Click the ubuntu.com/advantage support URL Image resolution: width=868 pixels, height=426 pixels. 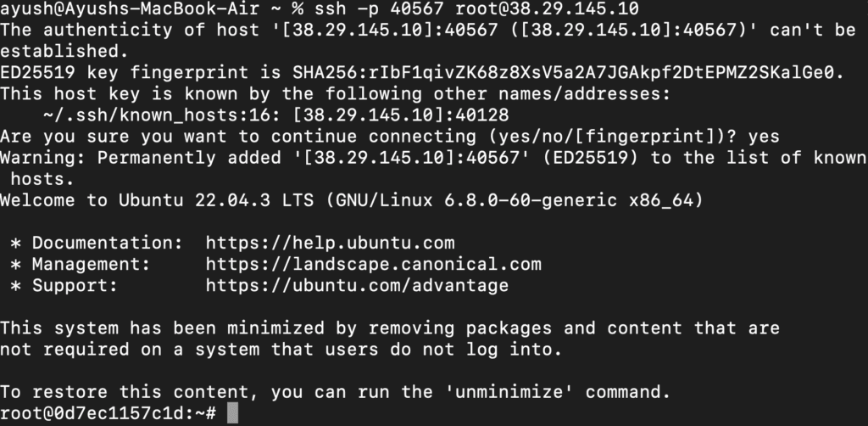coord(357,286)
